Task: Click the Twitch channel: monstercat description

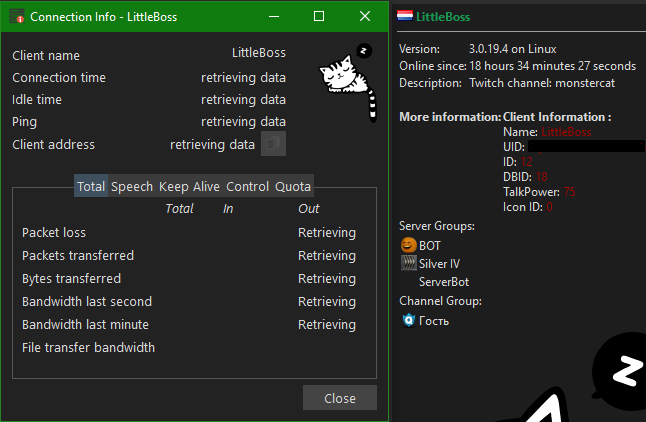Action: (542, 83)
